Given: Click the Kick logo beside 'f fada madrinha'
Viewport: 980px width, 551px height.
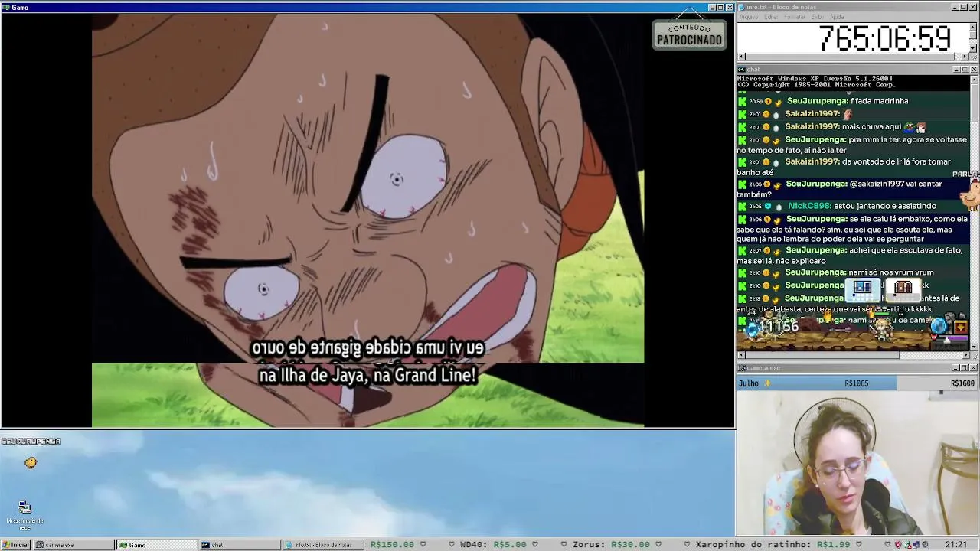Looking at the screenshot, I should click(x=742, y=101).
